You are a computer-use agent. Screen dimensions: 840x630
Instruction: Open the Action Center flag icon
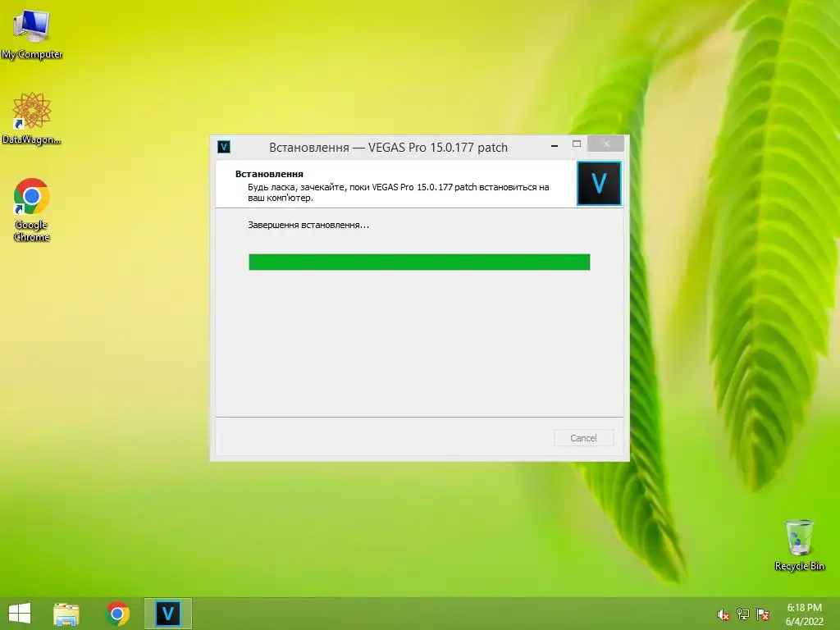click(762, 614)
